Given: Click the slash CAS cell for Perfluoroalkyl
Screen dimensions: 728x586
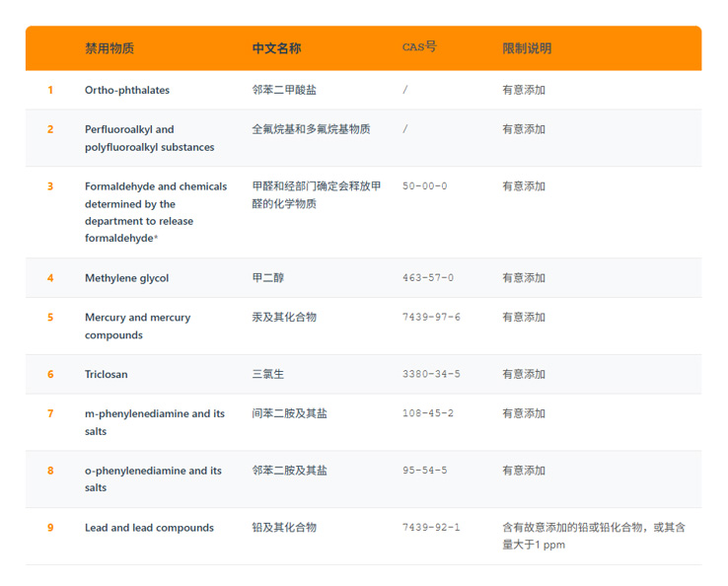Looking at the screenshot, I should [404, 129].
